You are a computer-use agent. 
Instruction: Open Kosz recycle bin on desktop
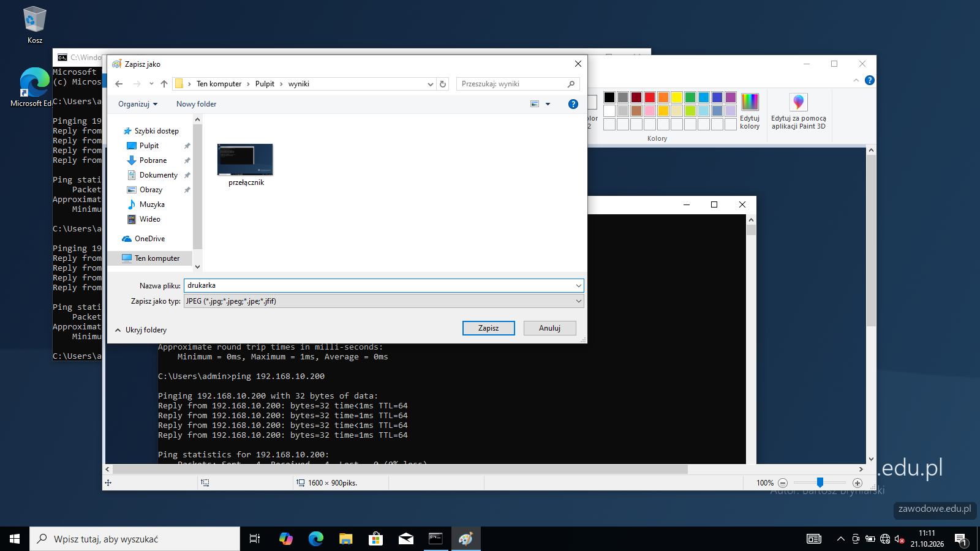[35, 25]
